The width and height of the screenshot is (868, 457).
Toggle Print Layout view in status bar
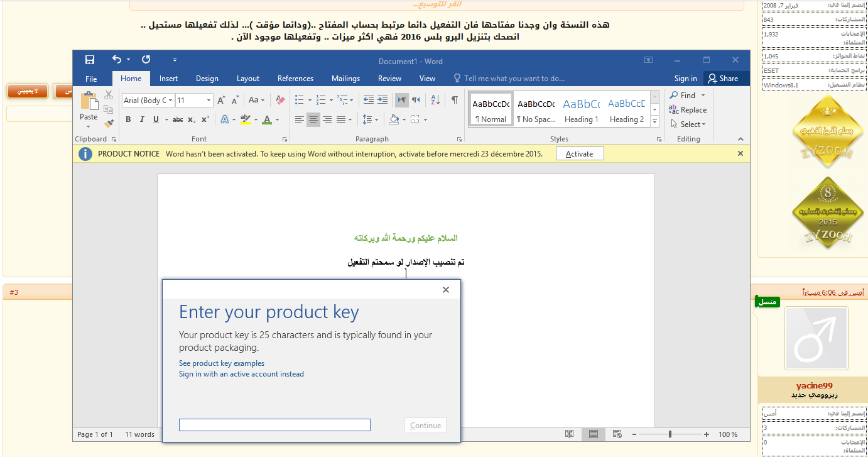pos(594,434)
